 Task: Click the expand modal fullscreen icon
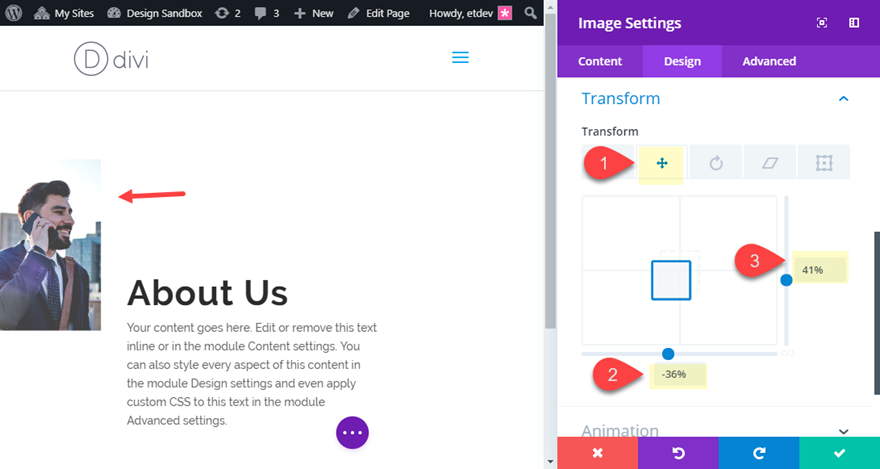pos(822,23)
